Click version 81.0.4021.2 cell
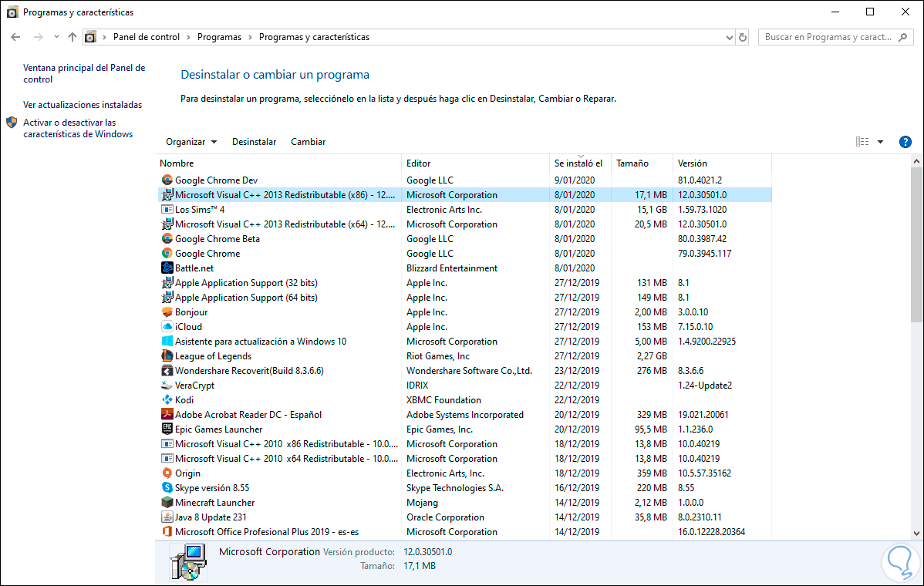Viewport: 924px width, 586px height. (x=700, y=180)
